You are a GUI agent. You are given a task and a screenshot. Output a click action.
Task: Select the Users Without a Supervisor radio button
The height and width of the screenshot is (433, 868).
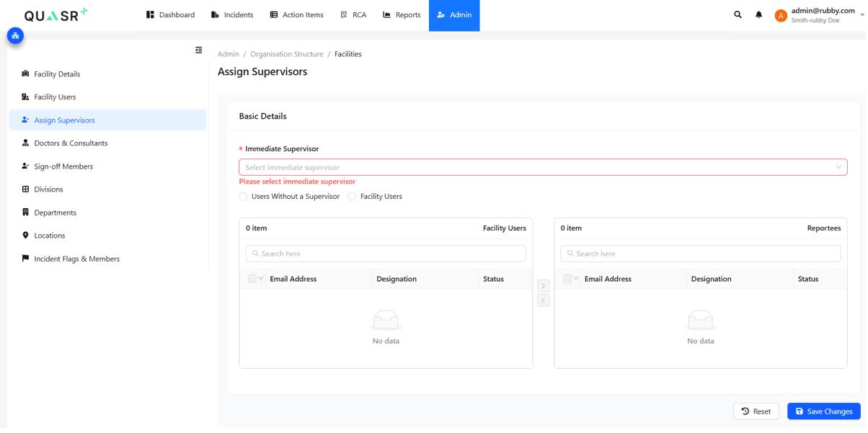coord(243,196)
